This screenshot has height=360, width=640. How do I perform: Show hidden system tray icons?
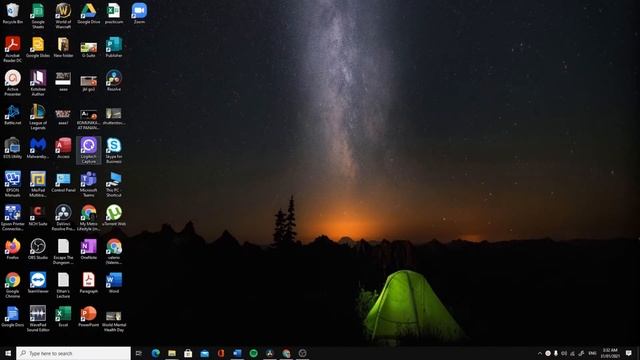tap(540, 353)
